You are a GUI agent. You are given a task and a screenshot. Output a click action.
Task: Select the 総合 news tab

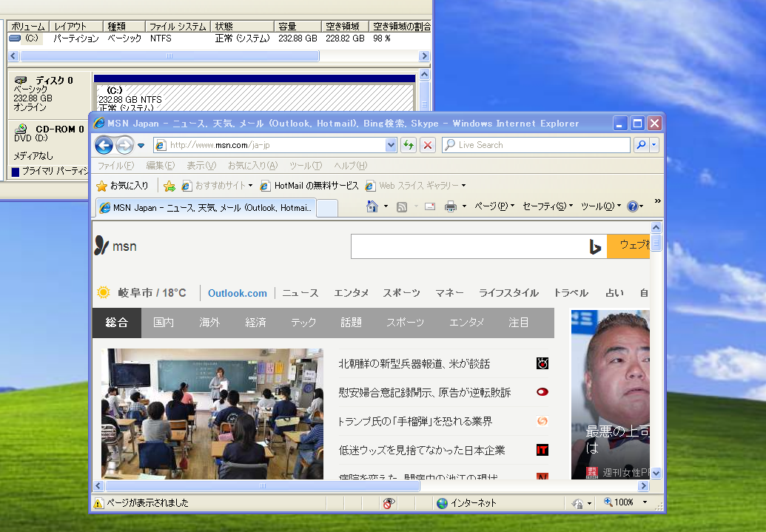coord(117,323)
